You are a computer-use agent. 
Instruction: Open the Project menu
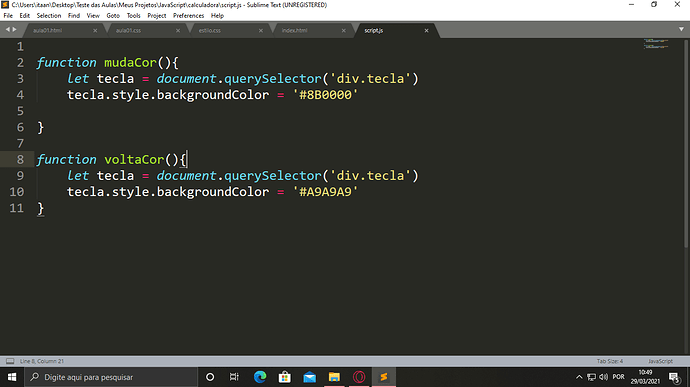157,15
